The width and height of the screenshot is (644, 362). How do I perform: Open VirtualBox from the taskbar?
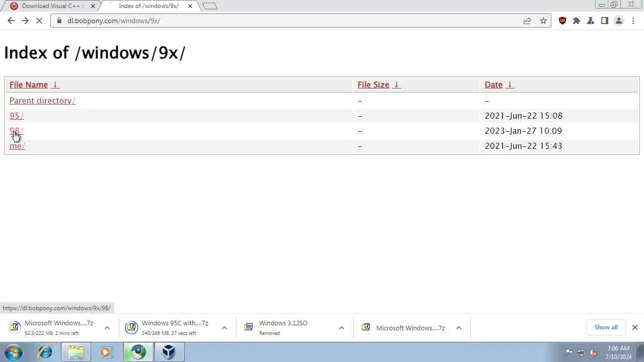point(169,352)
